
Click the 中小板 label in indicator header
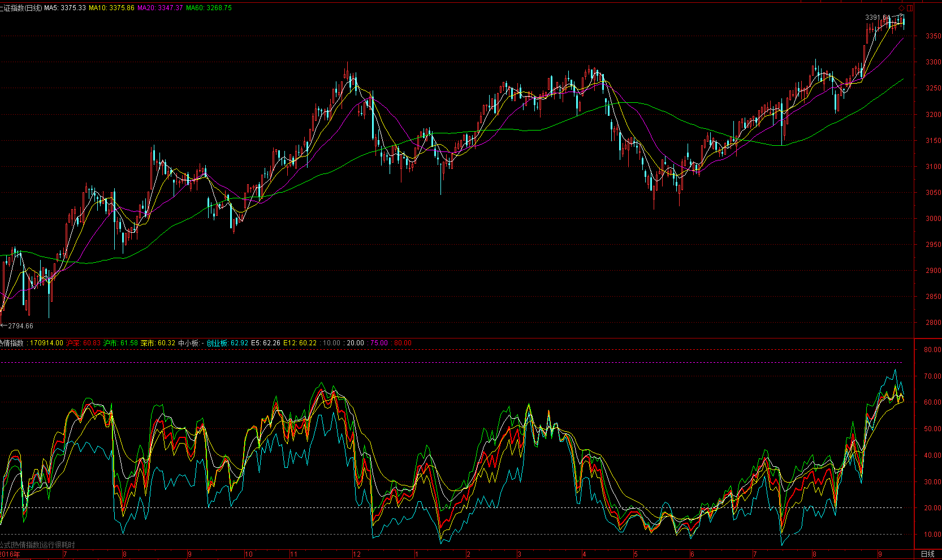pyautogui.click(x=189, y=343)
